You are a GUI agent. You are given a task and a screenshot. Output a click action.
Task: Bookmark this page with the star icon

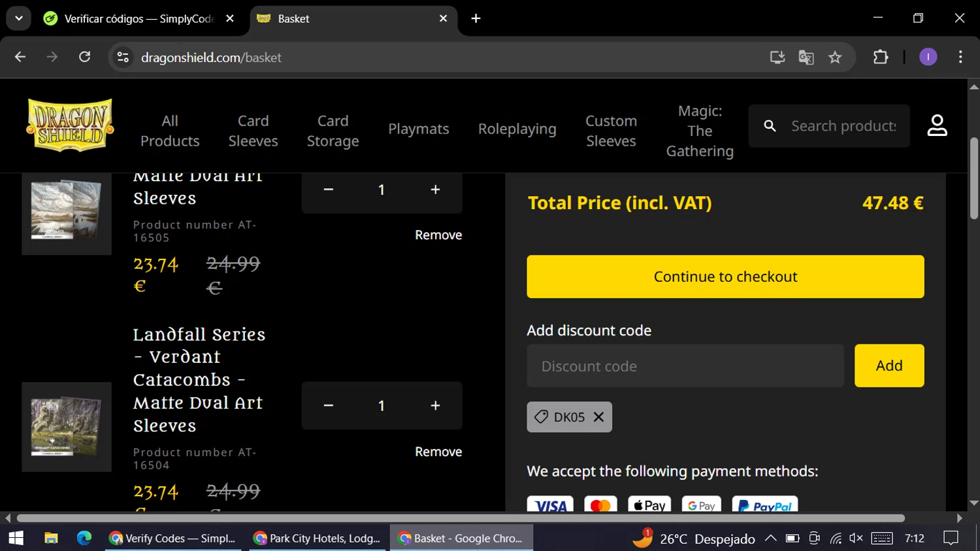835,58
